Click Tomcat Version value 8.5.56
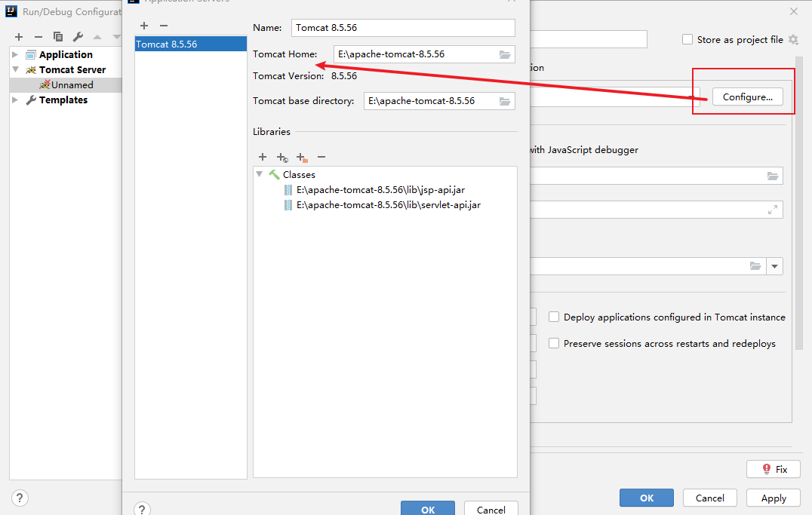Image resolution: width=812 pixels, height=515 pixels. pos(344,76)
